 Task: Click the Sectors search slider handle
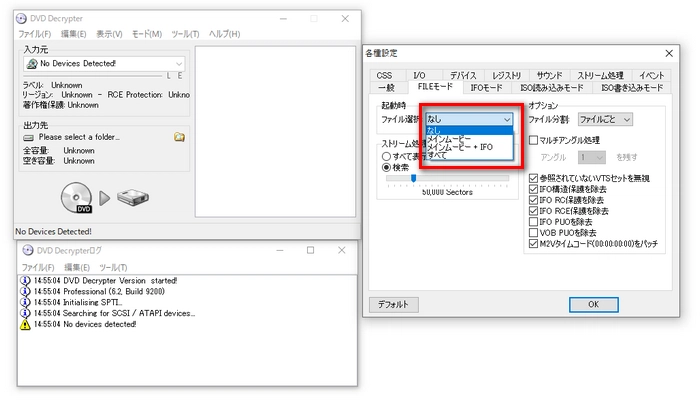[414, 179]
